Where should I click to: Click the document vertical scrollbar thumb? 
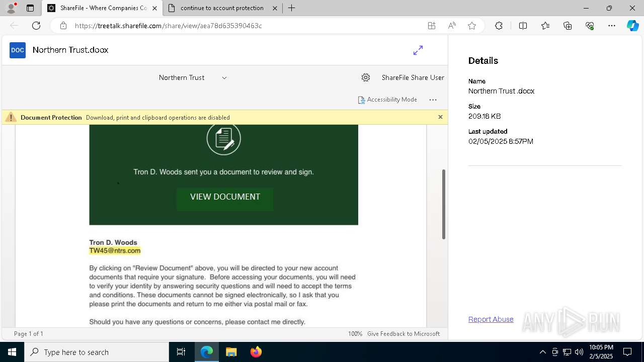[x=444, y=204]
